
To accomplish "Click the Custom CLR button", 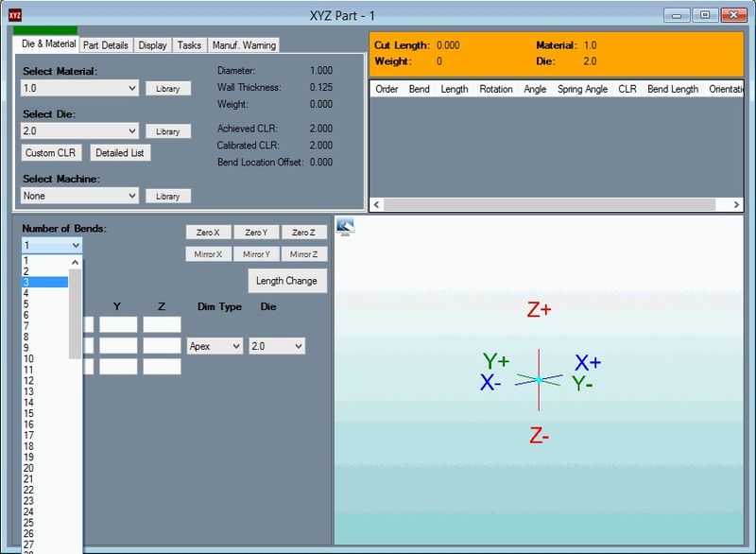I will click(51, 152).
